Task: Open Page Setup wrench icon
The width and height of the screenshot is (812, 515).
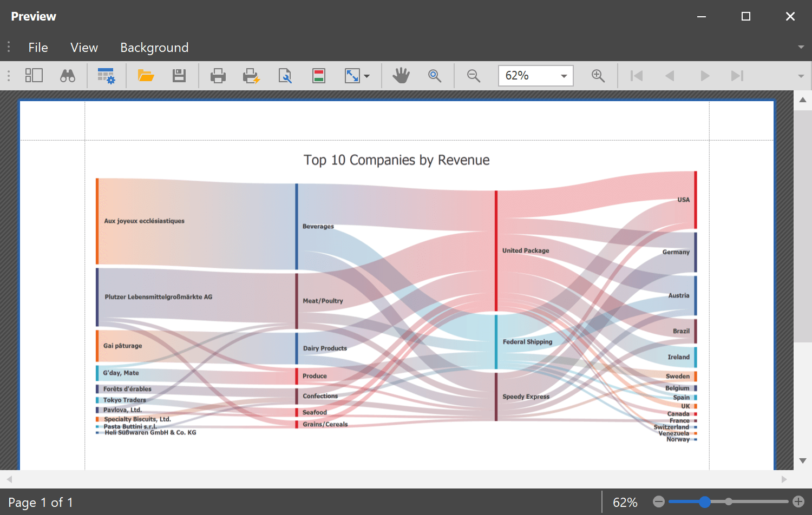Action: click(x=285, y=76)
